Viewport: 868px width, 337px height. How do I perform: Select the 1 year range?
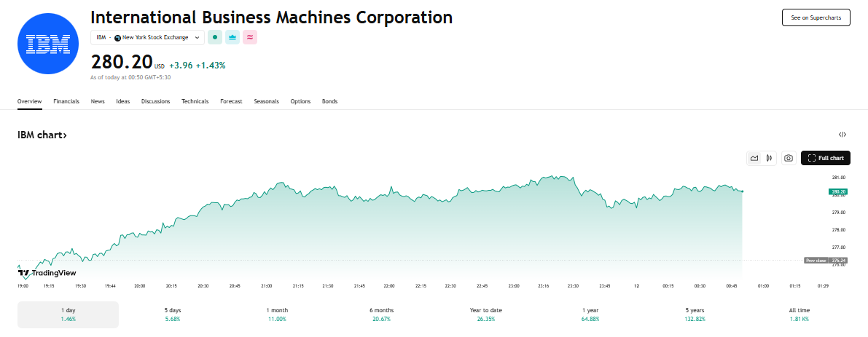pyautogui.click(x=590, y=315)
